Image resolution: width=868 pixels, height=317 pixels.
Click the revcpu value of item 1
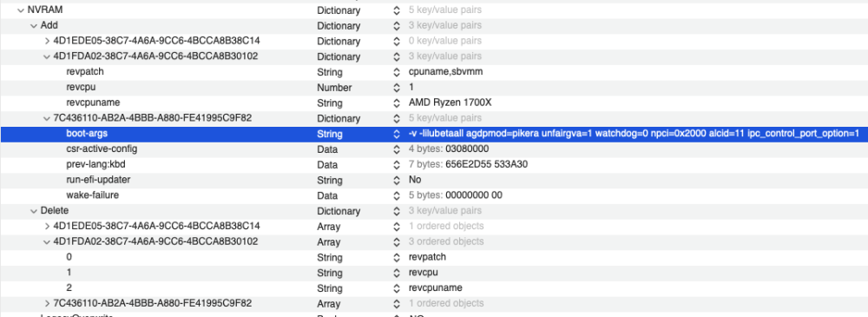tap(424, 273)
